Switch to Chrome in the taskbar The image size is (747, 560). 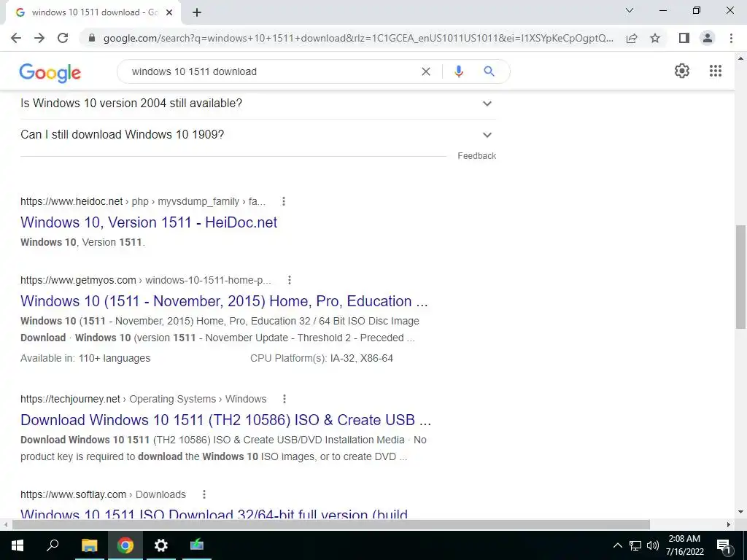(x=125, y=545)
